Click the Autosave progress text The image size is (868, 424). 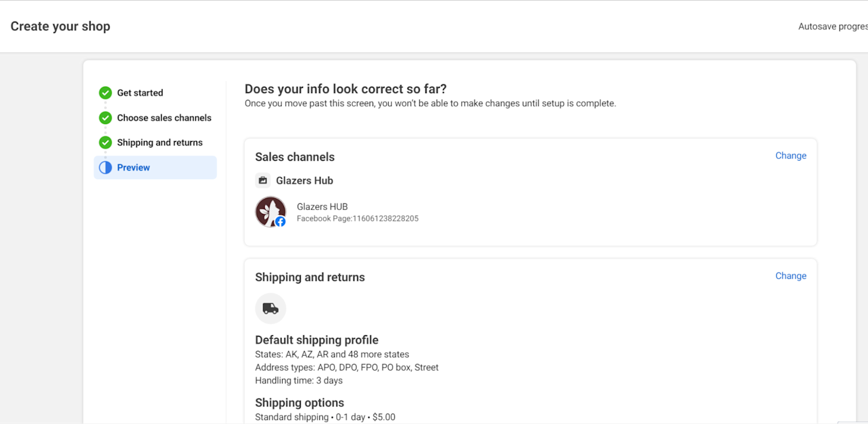tap(832, 27)
